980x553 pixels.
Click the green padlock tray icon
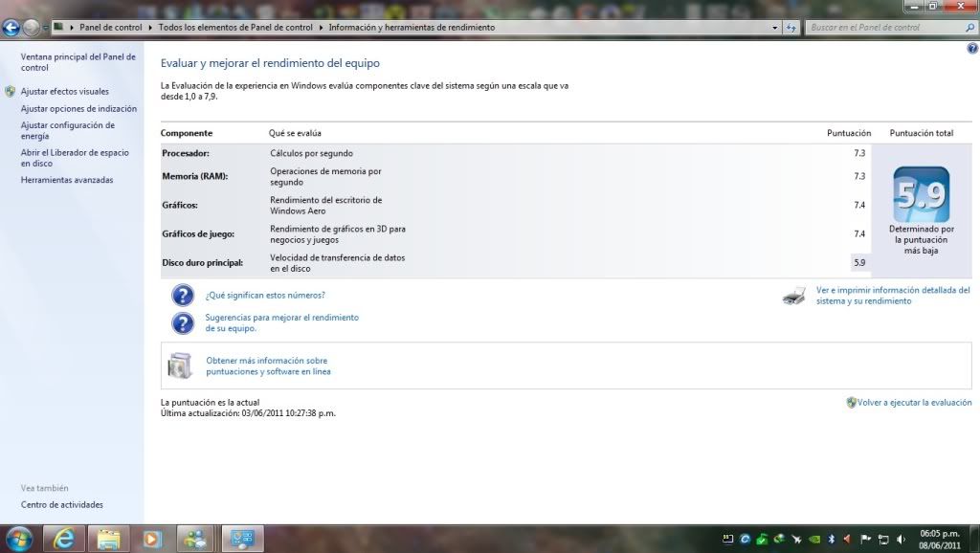tap(762, 540)
